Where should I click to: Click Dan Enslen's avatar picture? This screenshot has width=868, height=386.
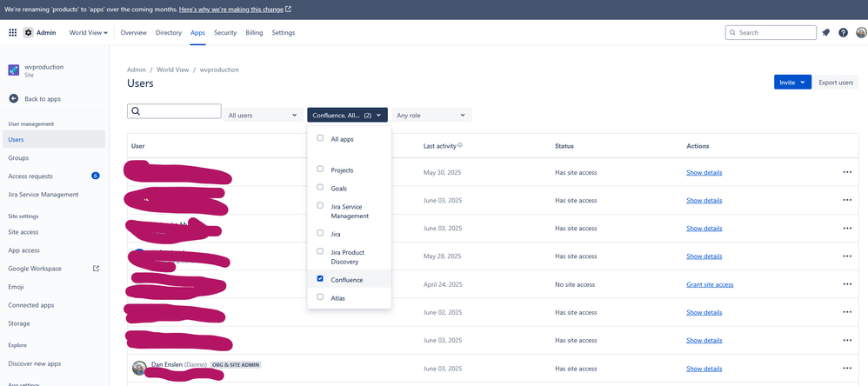139,368
